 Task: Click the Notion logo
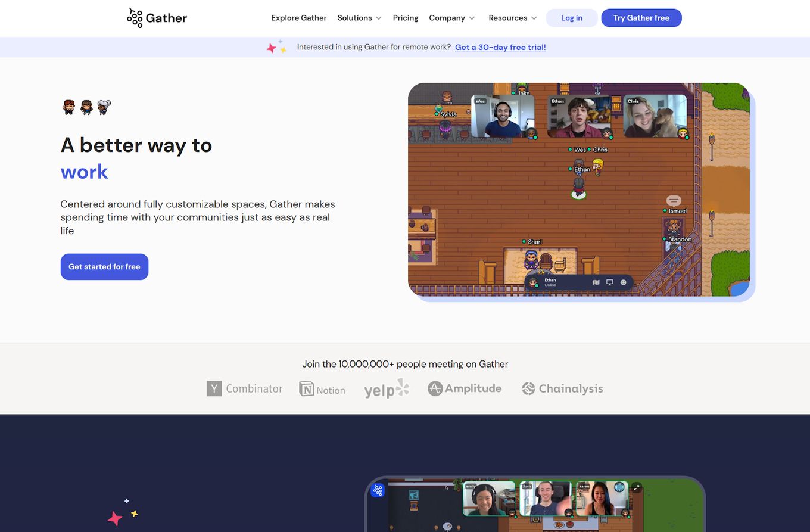pos(322,390)
